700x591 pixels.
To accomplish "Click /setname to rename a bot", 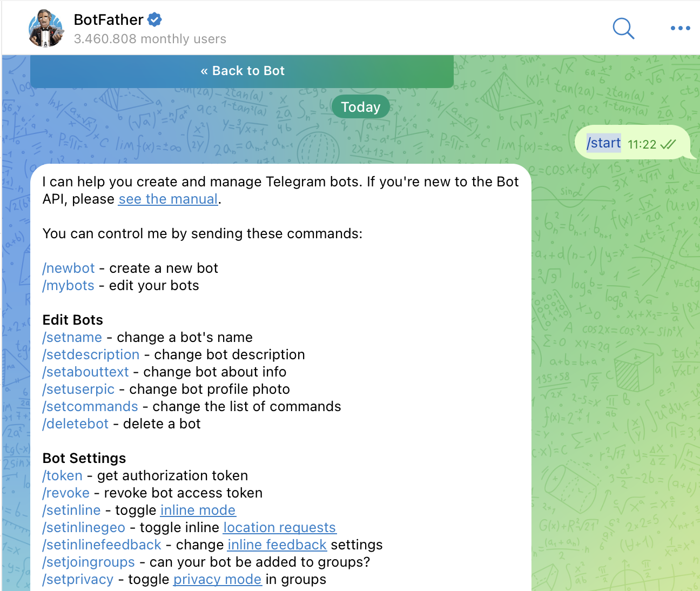I will pos(72,337).
